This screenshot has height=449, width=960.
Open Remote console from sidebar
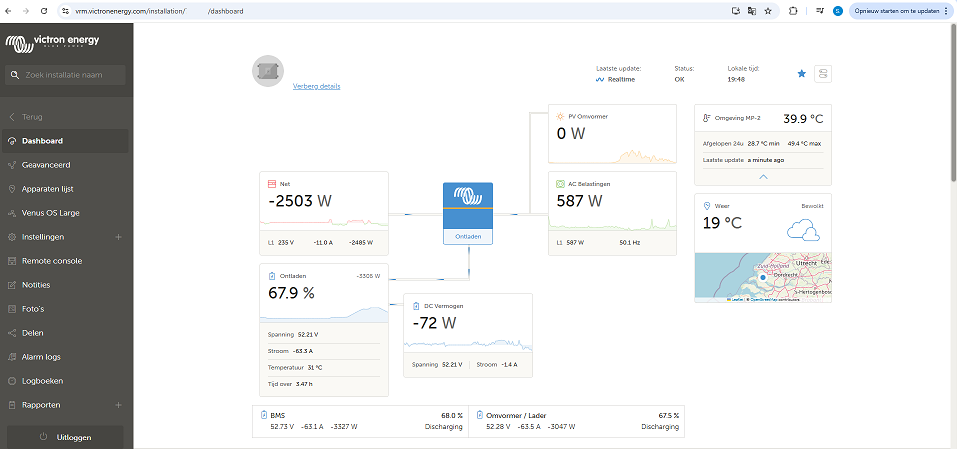tap(52, 261)
